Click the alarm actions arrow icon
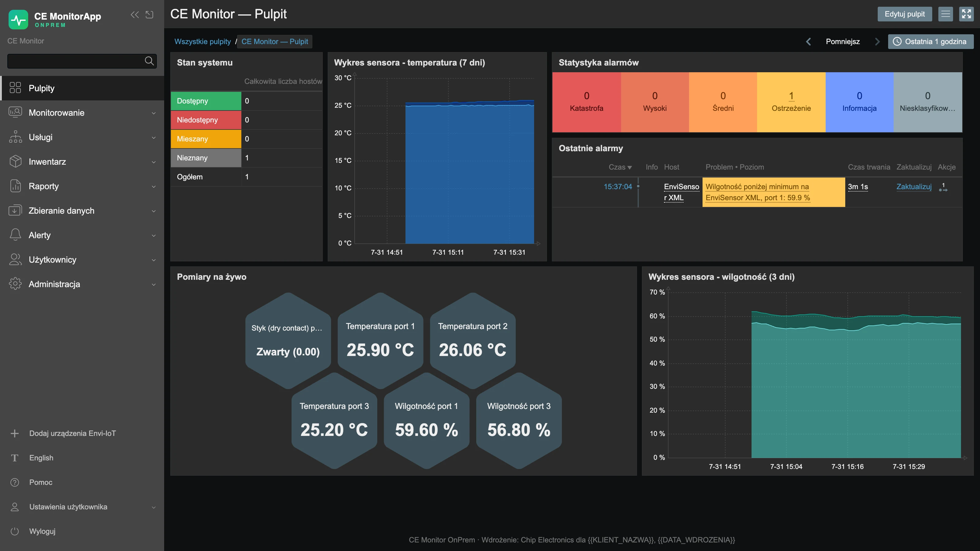This screenshot has width=980, height=551. point(943,187)
